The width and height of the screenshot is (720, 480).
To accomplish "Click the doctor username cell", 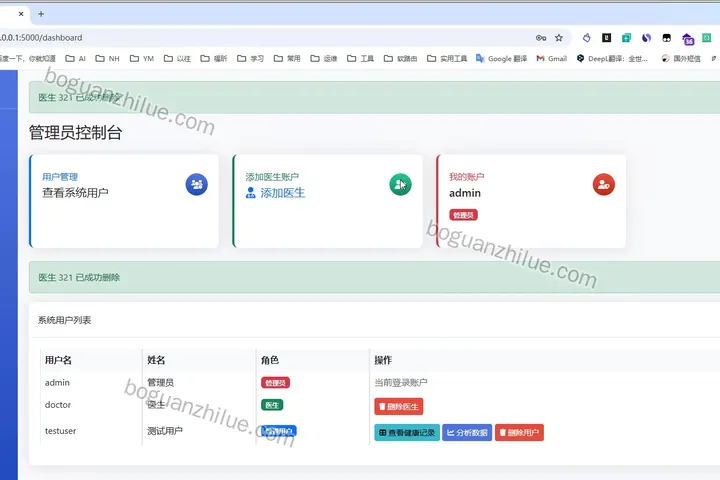I will [x=58, y=405].
